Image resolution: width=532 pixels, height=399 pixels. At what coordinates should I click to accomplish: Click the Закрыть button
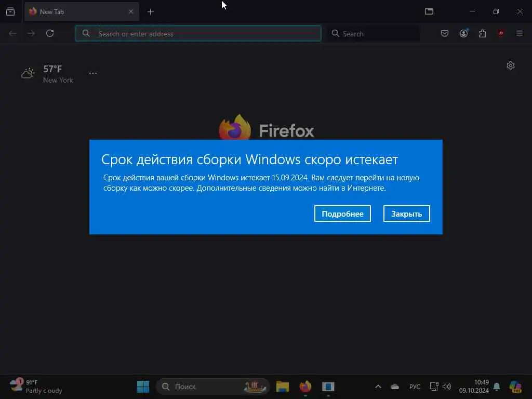(406, 214)
